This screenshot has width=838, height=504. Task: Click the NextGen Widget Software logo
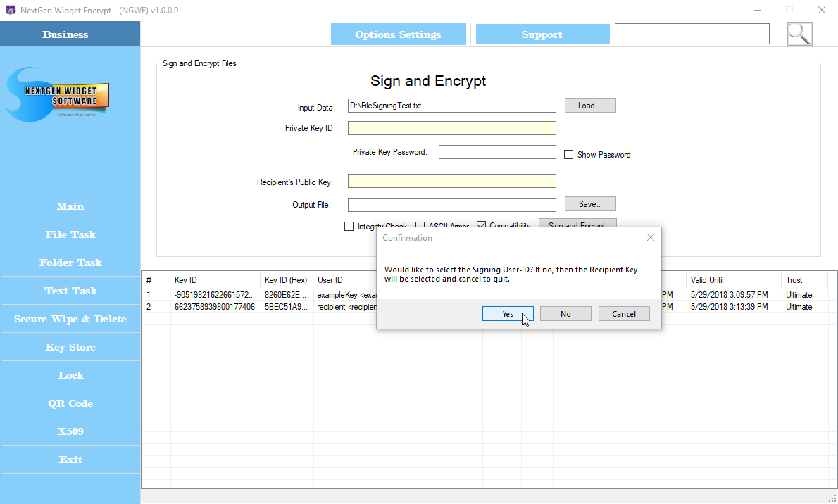tap(58, 95)
